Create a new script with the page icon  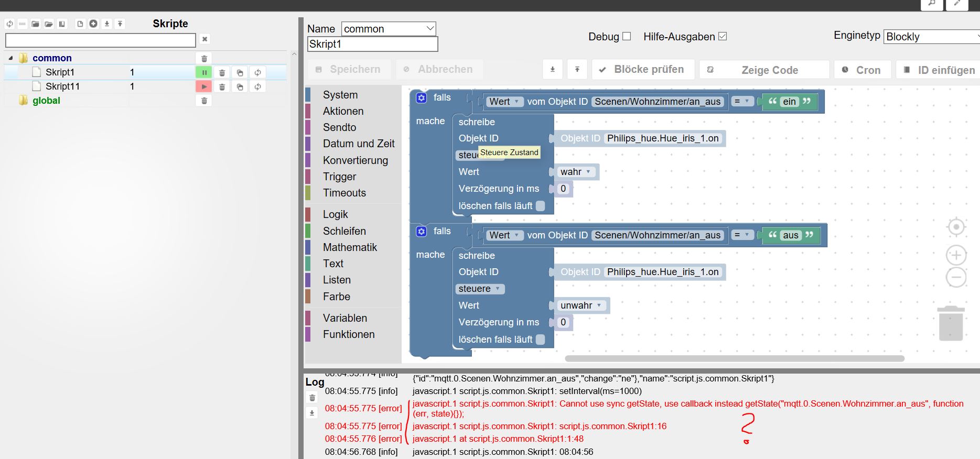80,24
